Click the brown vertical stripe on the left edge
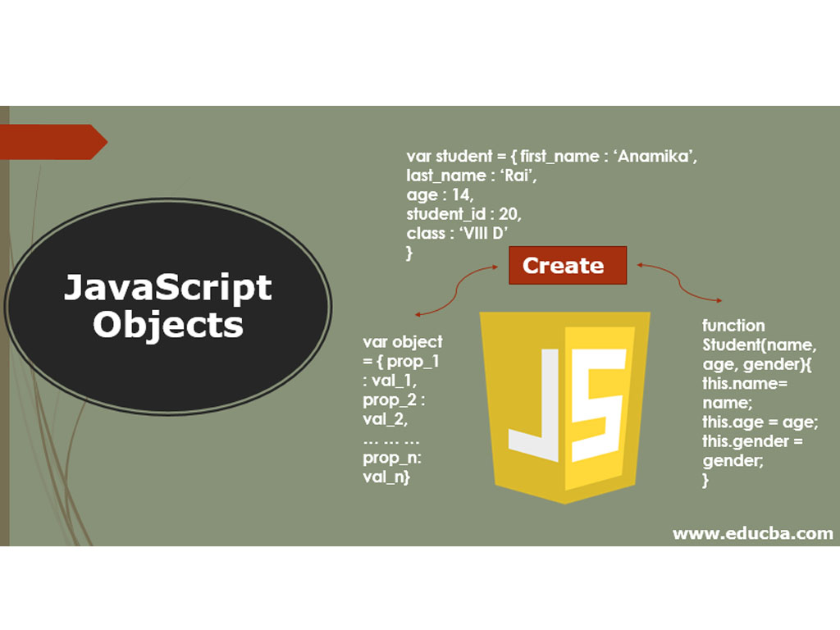Screen dimensions: 840x630 click(4, 328)
